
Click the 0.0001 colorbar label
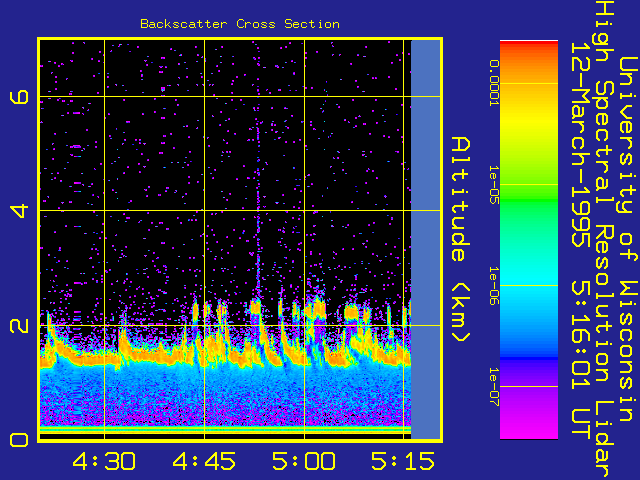coord(494,83)
